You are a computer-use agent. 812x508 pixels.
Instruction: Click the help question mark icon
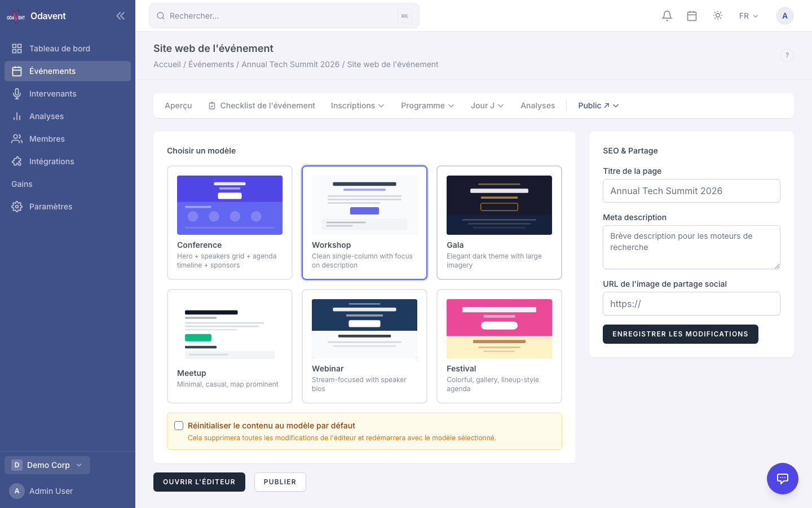pos(787,55)
